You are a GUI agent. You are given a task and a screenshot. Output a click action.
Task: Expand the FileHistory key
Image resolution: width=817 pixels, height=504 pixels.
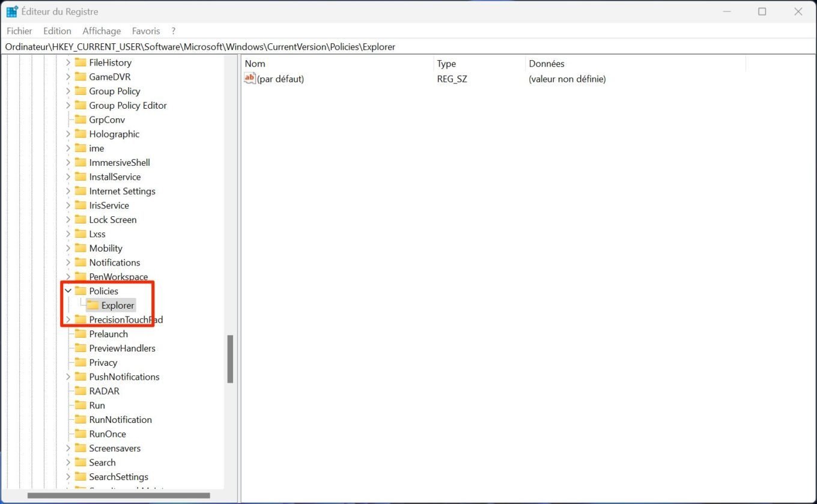(x=68, y=62)
